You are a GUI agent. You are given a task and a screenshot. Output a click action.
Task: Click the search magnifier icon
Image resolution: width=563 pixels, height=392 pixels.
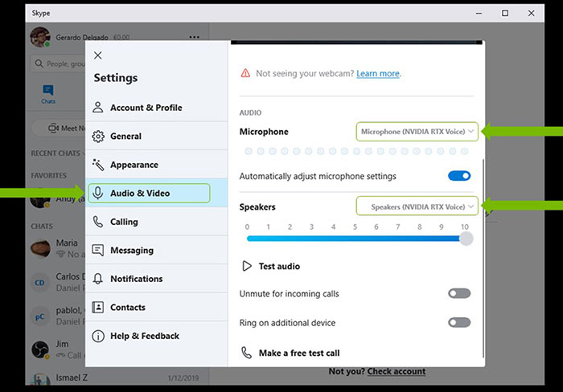point(39,63)
